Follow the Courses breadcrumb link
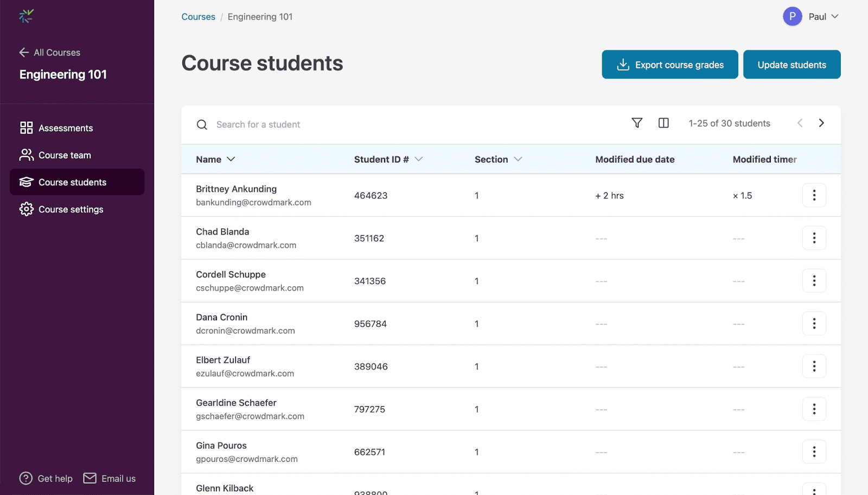This screenshot has height=495, width=868. click(x=198, y=17)
